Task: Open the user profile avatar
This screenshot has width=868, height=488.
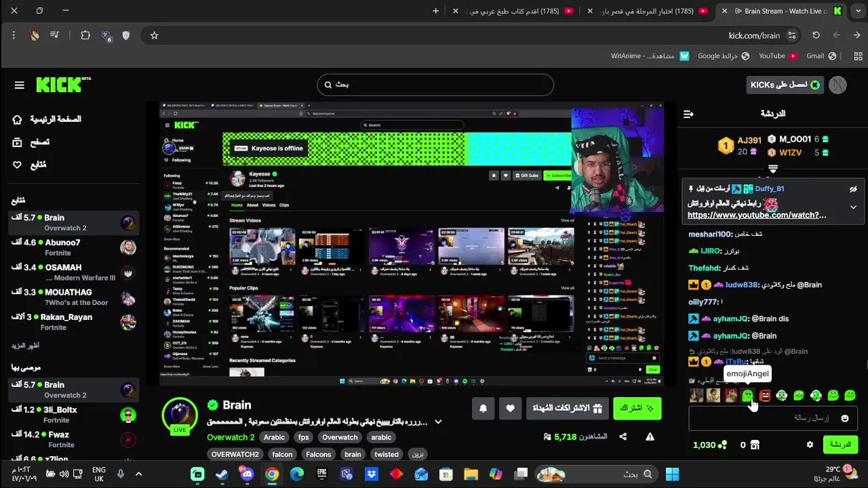Action: 837,85
